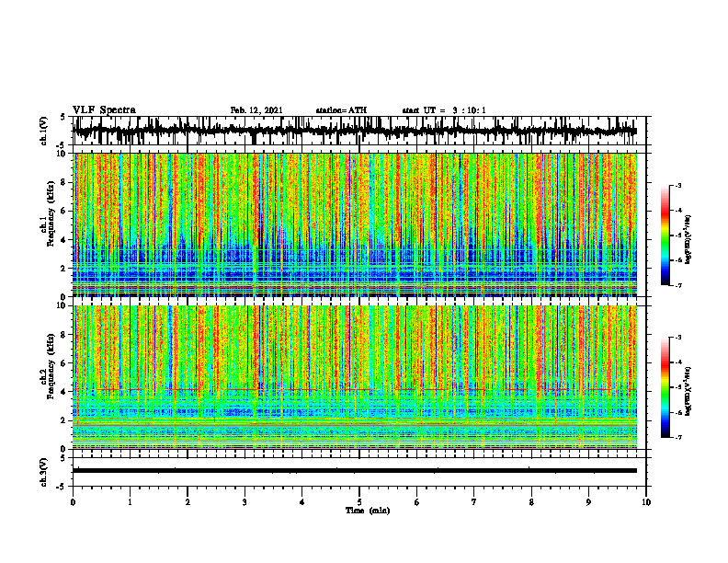Click the "ch.1(V)" axis label
This screenshot has width=728, height=563.
coord(43,131)
